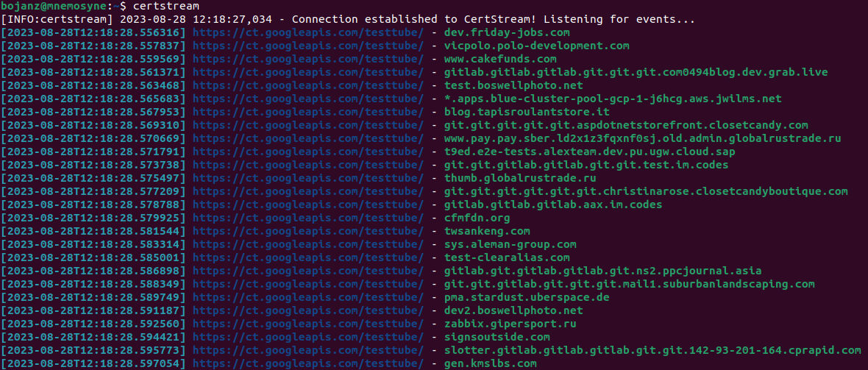Image resolution: width=868 pixels, height=370 pixels.
Task: Open the testtube link beside zabbix.gipersport.ru
Action: (308, 324)
